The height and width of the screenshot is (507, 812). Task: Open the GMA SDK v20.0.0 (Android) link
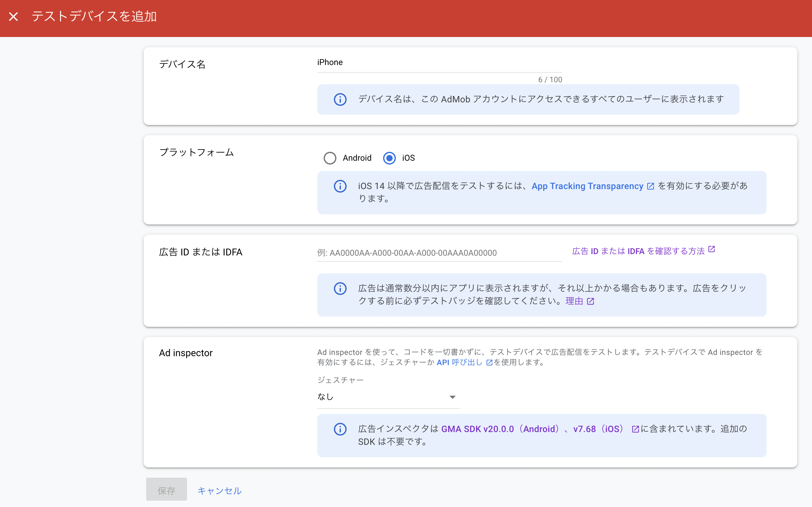500,429
